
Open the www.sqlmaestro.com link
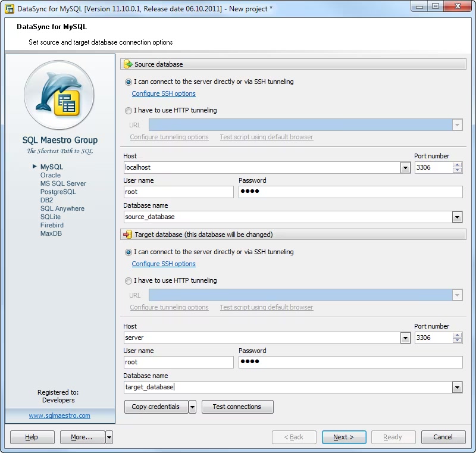(59, 415)
